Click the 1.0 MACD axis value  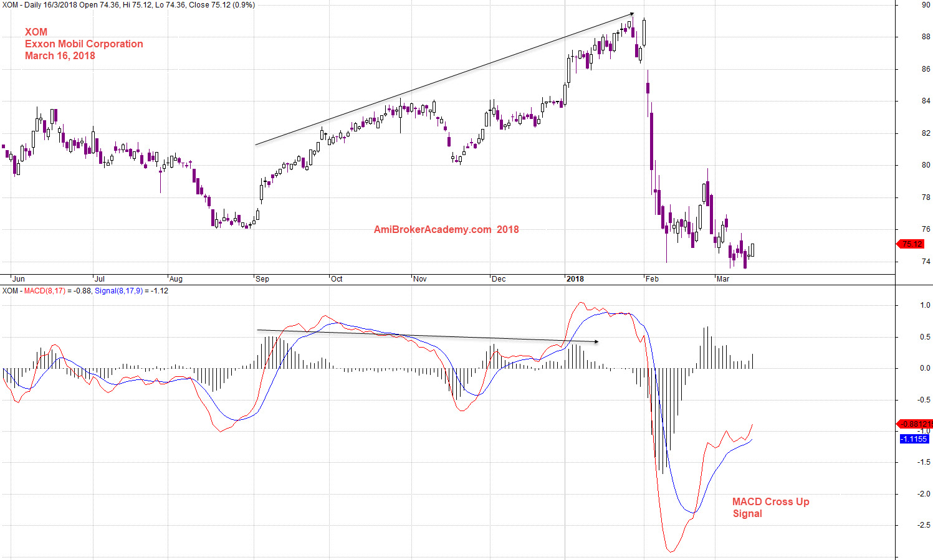point(925,305)
